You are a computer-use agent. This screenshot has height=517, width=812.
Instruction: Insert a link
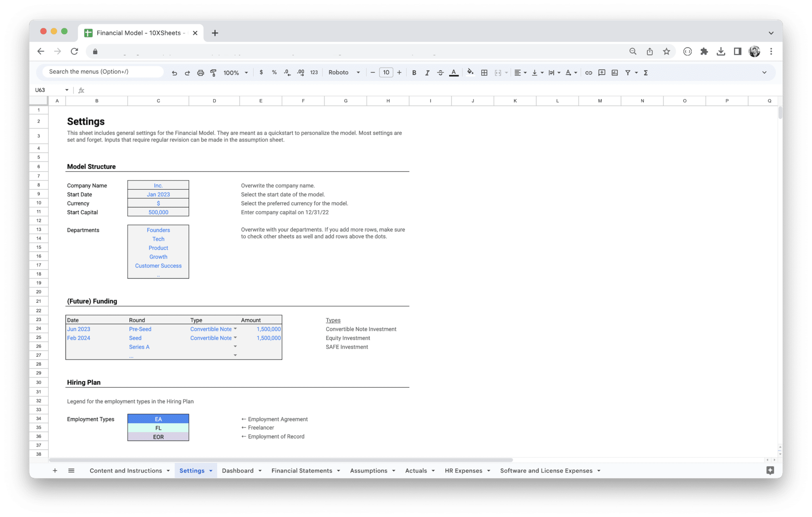[588, 72]
